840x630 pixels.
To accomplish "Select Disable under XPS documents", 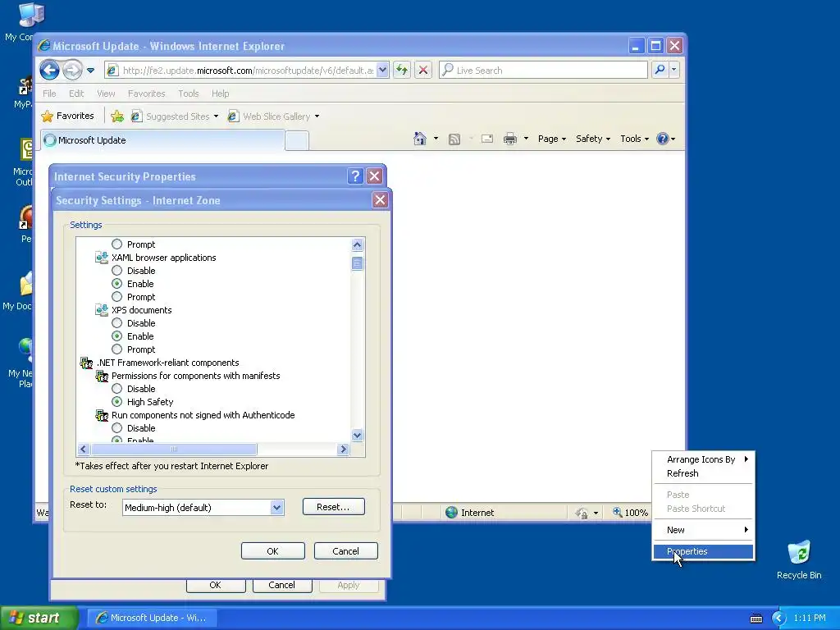I will tap(116, 323).
